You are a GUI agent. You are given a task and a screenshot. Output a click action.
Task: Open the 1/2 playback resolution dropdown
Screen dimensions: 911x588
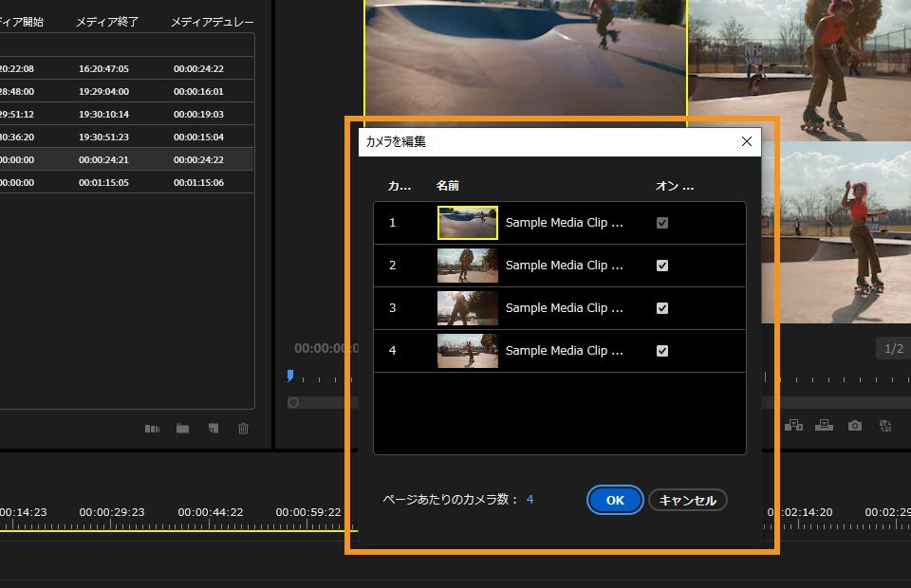[x=893, y=349]
